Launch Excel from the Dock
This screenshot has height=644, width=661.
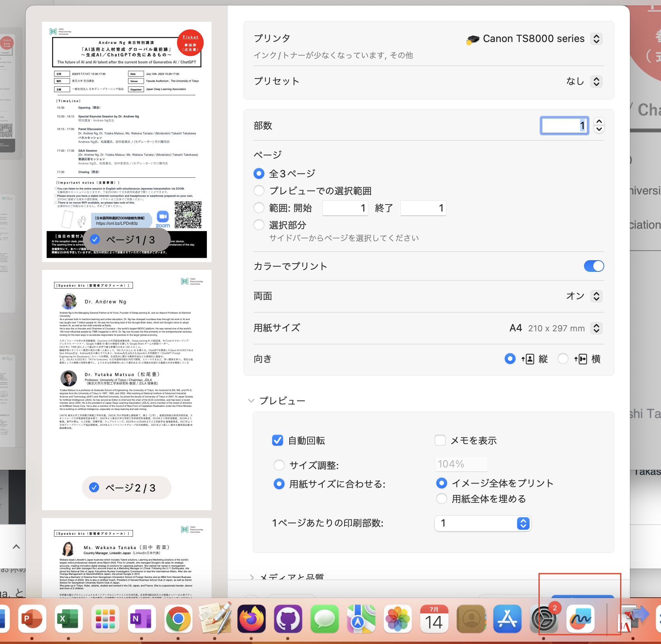(68, 619)
